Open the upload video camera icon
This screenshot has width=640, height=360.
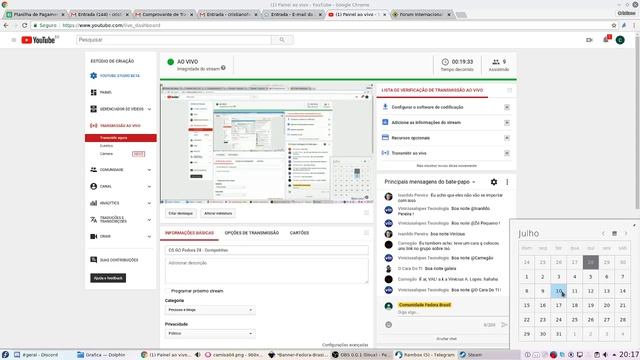589,40
